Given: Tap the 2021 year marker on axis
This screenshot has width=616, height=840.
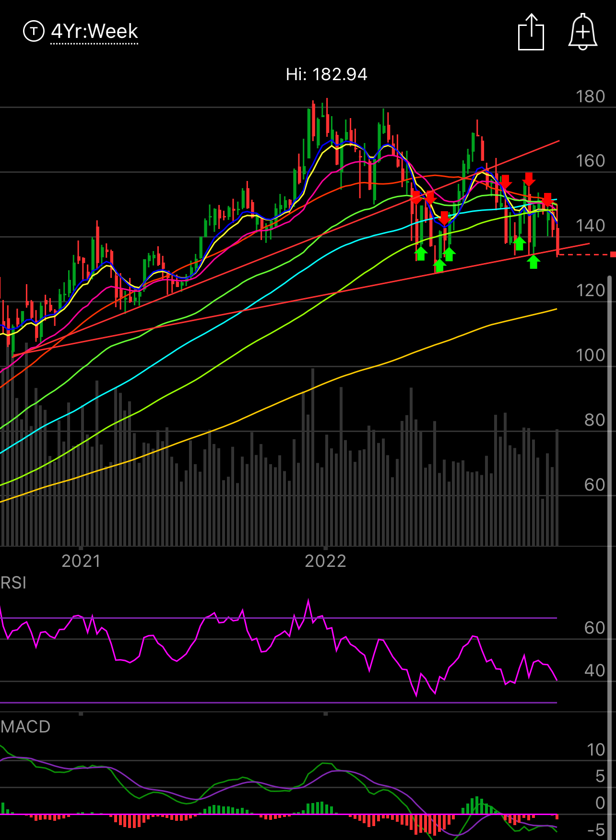Looking at the screenshot, I should [81, 561].
